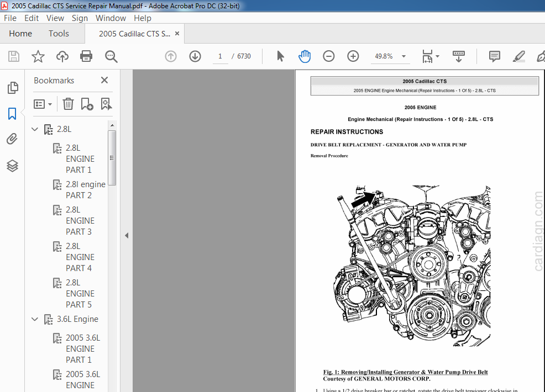545x392 pixels.
Task: Add a new bookmark icon
Action: 87,104
